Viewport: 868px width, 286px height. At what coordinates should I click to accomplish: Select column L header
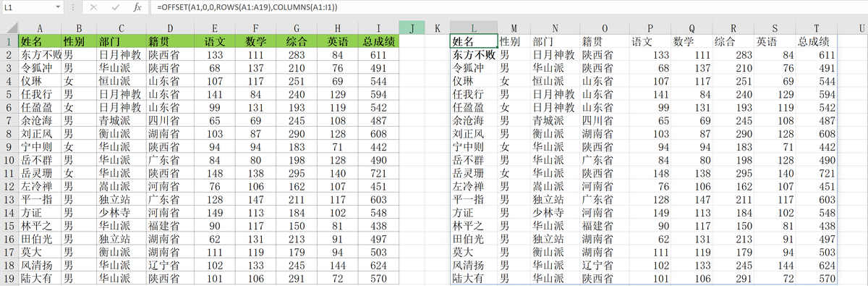coord(474,28)
